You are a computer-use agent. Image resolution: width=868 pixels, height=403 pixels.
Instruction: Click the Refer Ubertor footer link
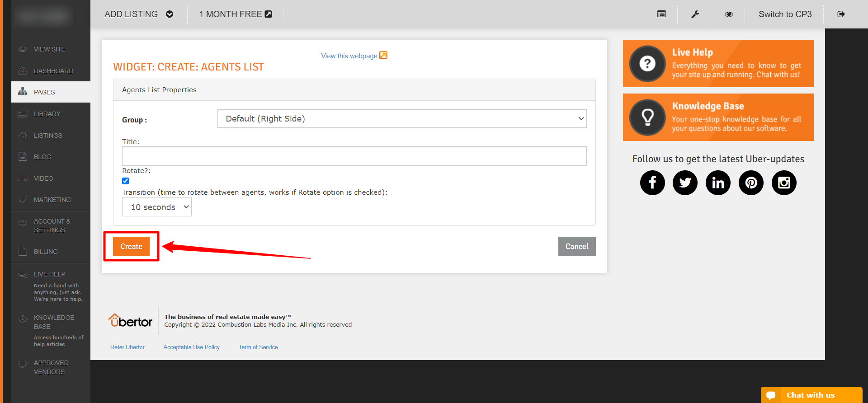pyautogui.click(x=127, y=347)
